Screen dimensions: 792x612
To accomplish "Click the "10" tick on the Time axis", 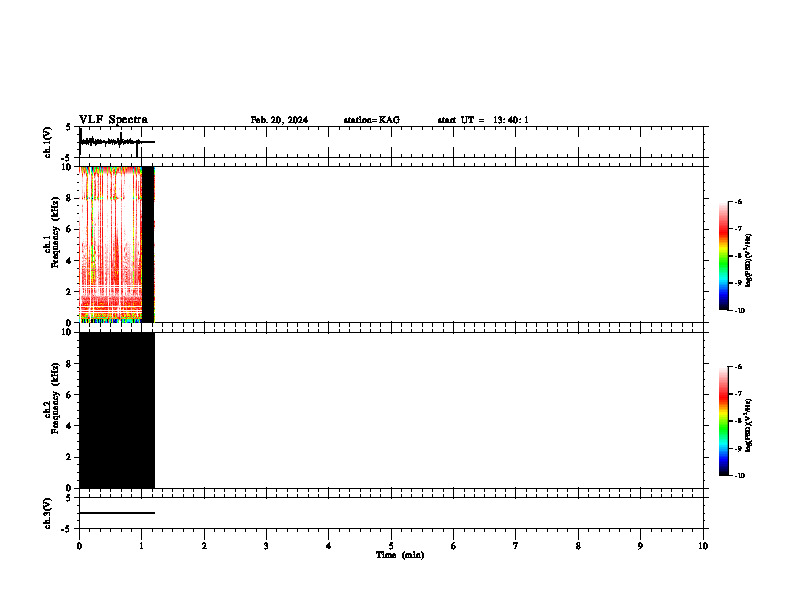I will [703, 546].
